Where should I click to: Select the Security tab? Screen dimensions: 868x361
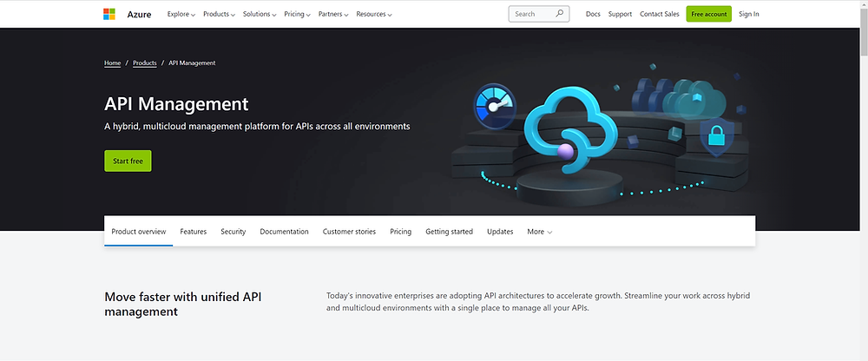click(233, 232)
